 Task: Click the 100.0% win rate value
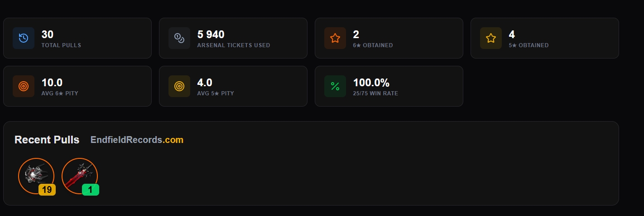click(x=371, y=83)
